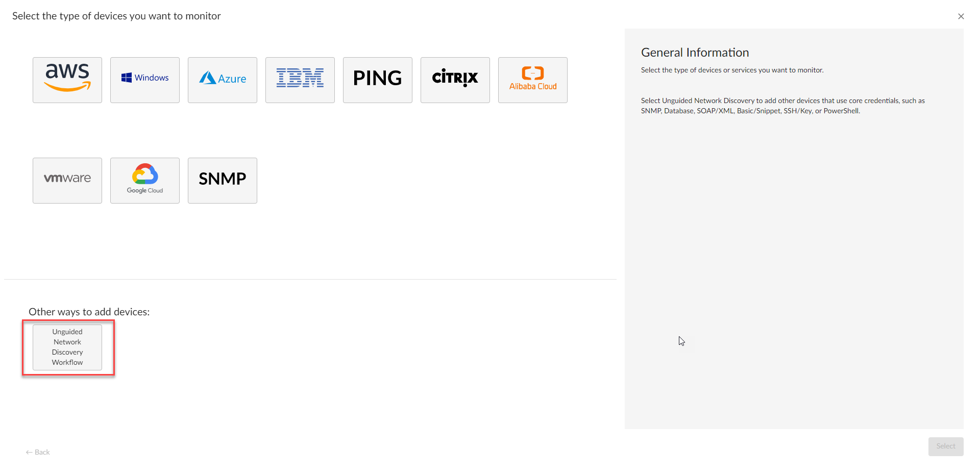This screenshot has height=474, width=980.
Task: Choose the PING monitoring tile
Action: tap(378, 80)
